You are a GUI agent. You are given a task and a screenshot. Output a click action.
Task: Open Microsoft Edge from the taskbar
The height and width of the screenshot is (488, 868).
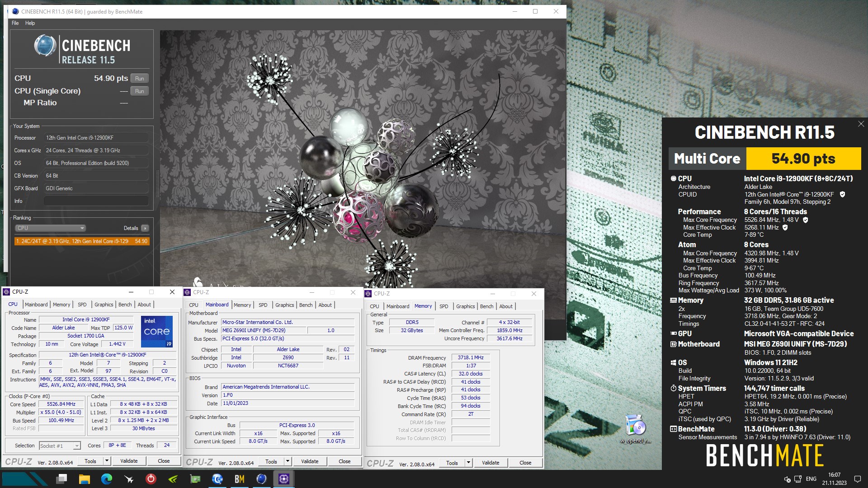(x=107, y=479)
